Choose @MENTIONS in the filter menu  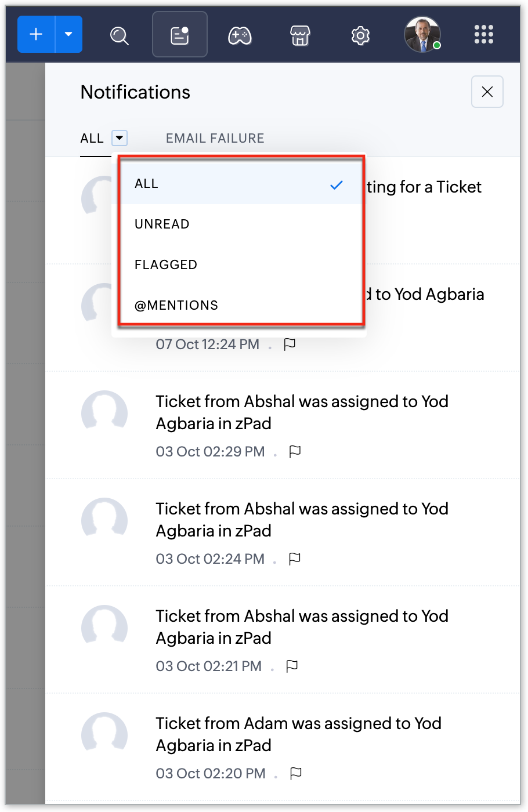pos(176,306)
